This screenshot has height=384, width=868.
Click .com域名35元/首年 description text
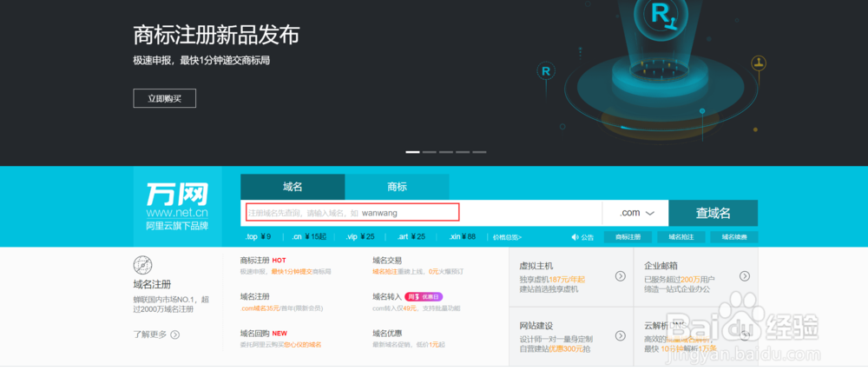(281, 308)
